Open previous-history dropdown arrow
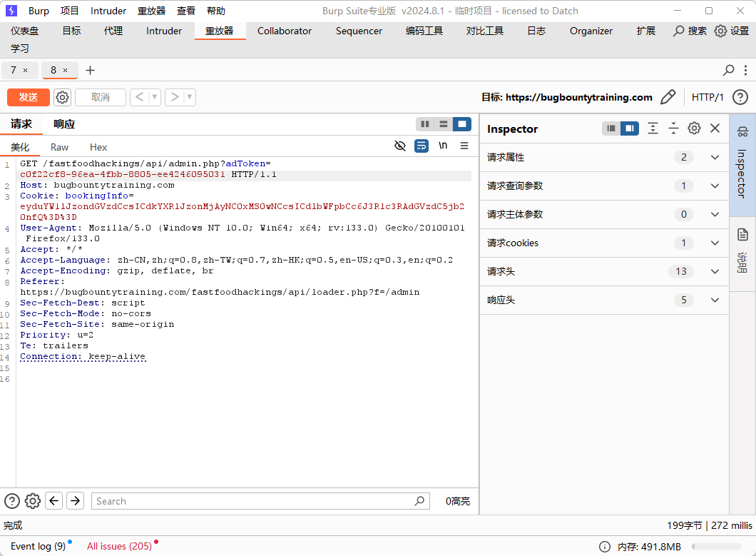Viewport: 756px width, 556px height. pos(155,98)
